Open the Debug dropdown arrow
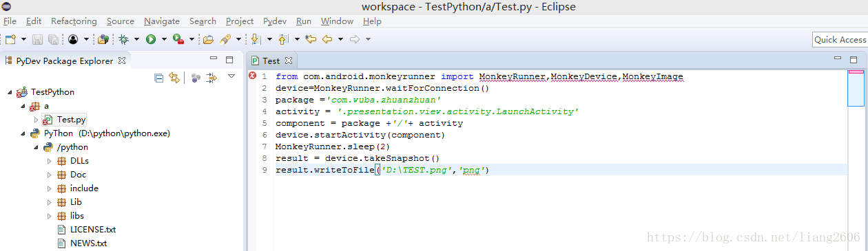 point(136,39)
